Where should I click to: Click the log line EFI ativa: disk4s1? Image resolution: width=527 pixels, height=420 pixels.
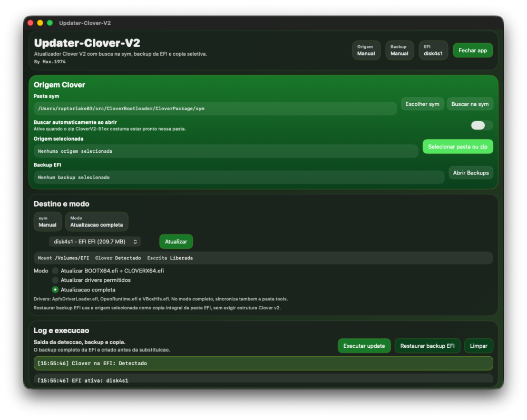point(263,379)
